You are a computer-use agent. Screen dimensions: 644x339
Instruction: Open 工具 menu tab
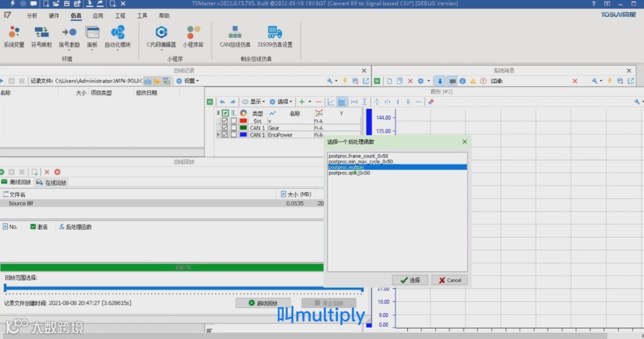(142, 16)
